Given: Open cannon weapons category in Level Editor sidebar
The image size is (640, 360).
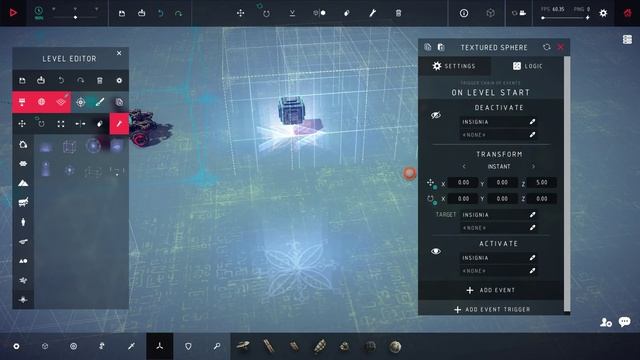Looking at the screenshot, I should 23,241.
